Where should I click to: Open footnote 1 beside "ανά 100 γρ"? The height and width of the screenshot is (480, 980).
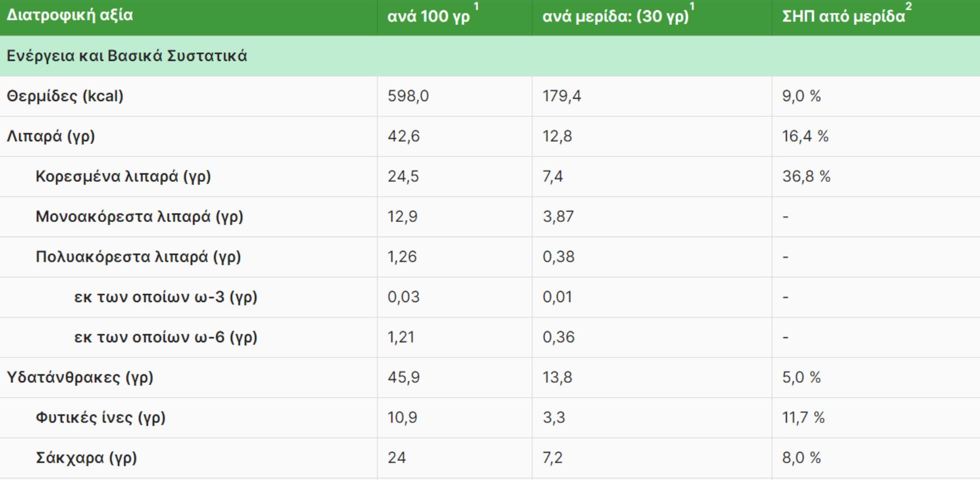click(476, 7)
